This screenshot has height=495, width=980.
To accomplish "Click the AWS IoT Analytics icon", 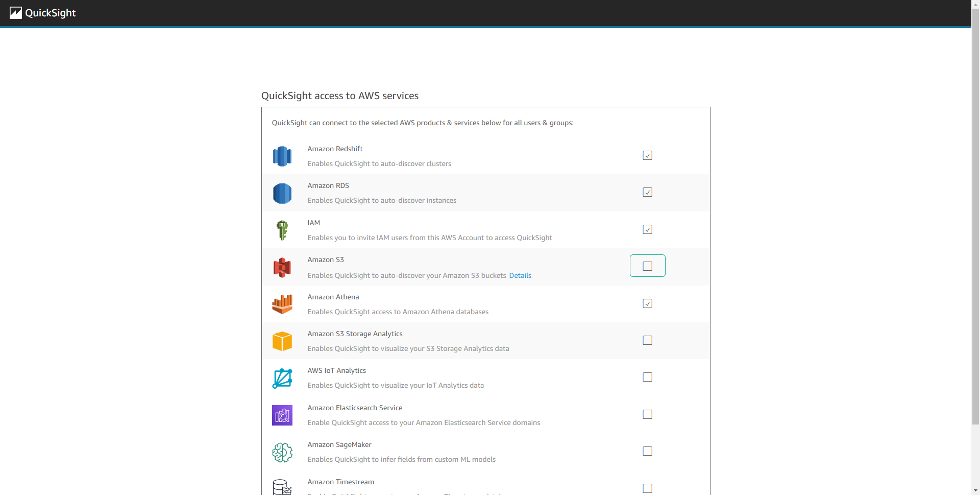I will [x=282, y=379].
